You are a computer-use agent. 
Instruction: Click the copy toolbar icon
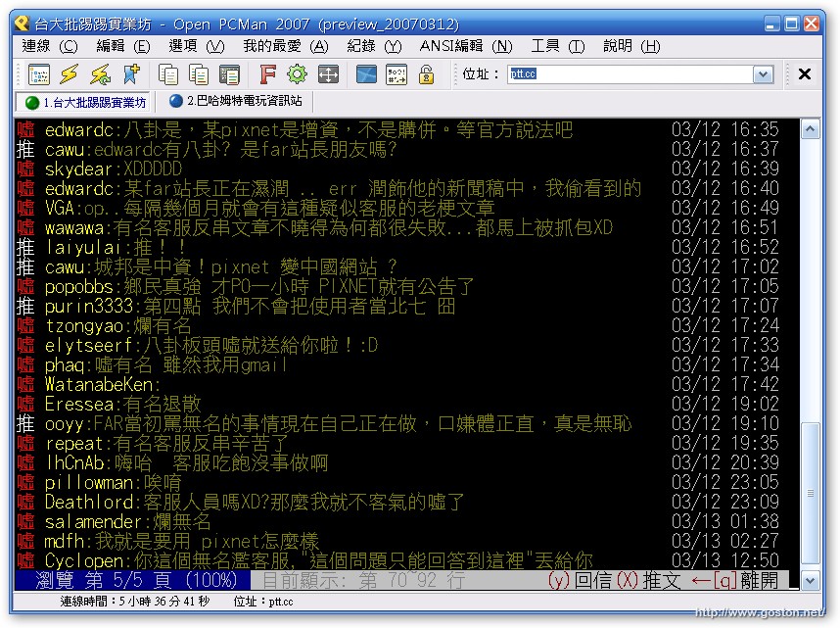click(x=168, y=74)
